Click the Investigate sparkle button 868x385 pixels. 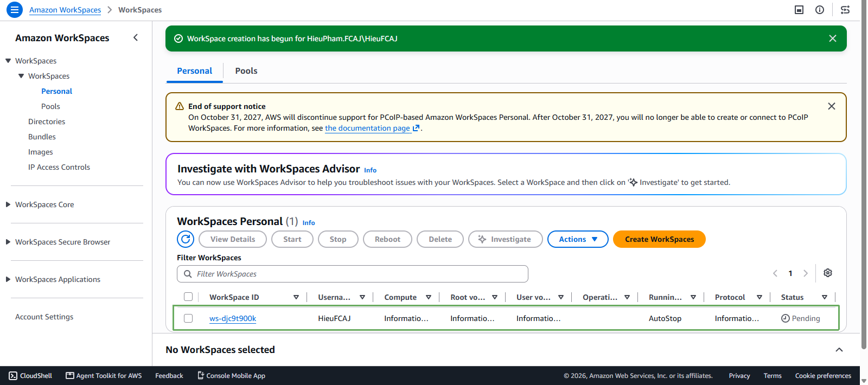506,239
